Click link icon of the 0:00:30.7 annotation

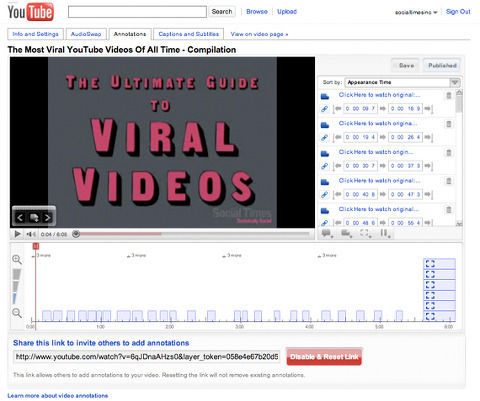coord(324,166)
